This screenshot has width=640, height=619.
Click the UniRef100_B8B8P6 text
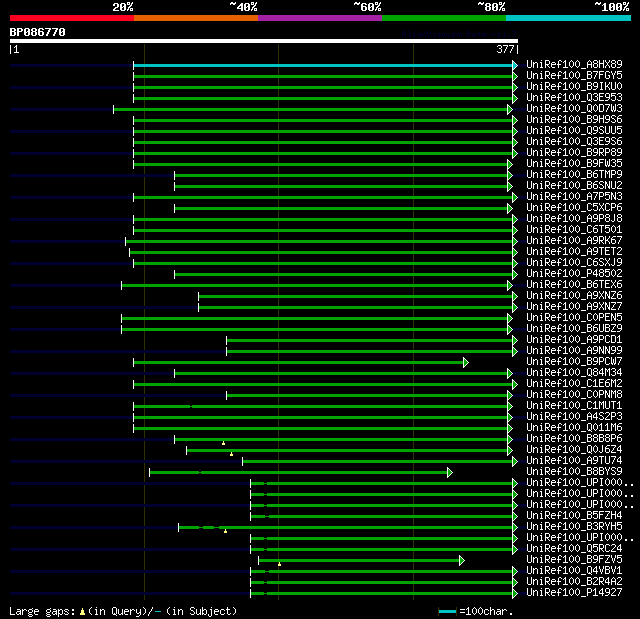pyautogui.click(x=574, y=439)
